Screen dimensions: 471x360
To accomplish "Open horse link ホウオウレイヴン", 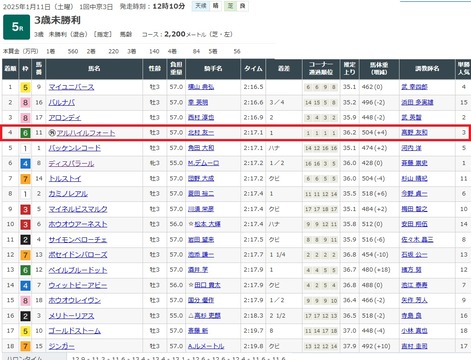I will 75,300.
